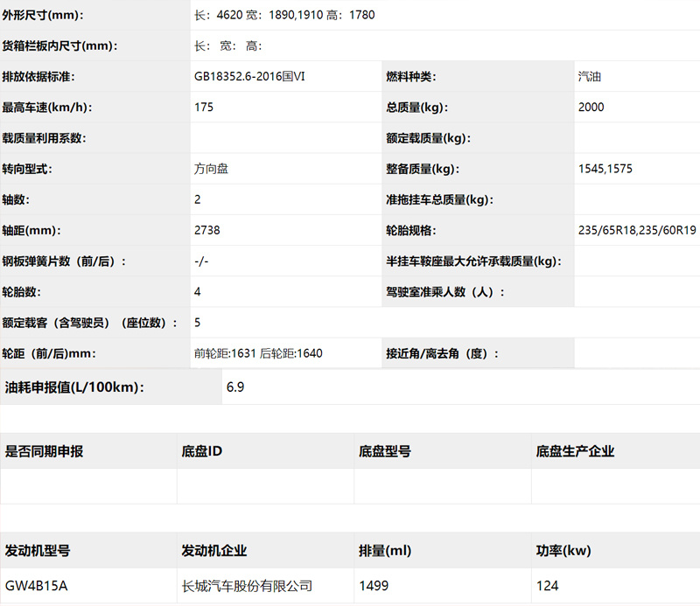Click the 轮距 value 前轮距:1631 后轮距:1640
The height and width of the screenshot is (606, 700).
coord(258,353)
